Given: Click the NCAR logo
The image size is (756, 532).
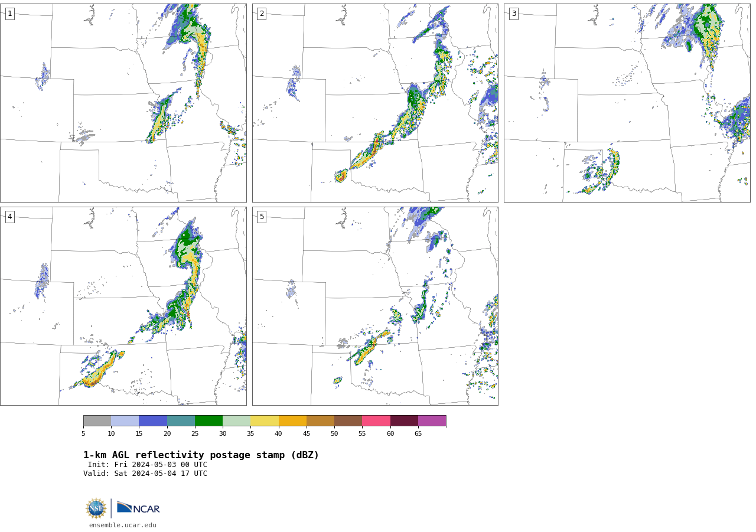Looking at the screenshot, I should pos(138,508).
